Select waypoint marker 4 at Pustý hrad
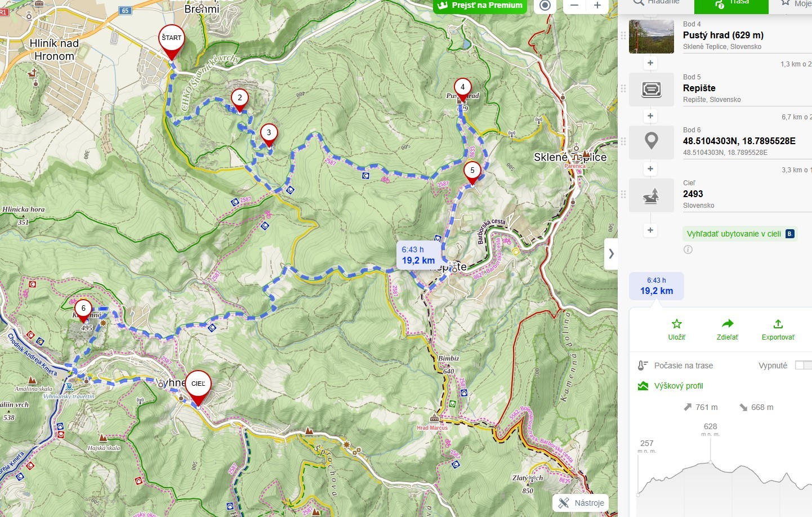 point(462,89)
